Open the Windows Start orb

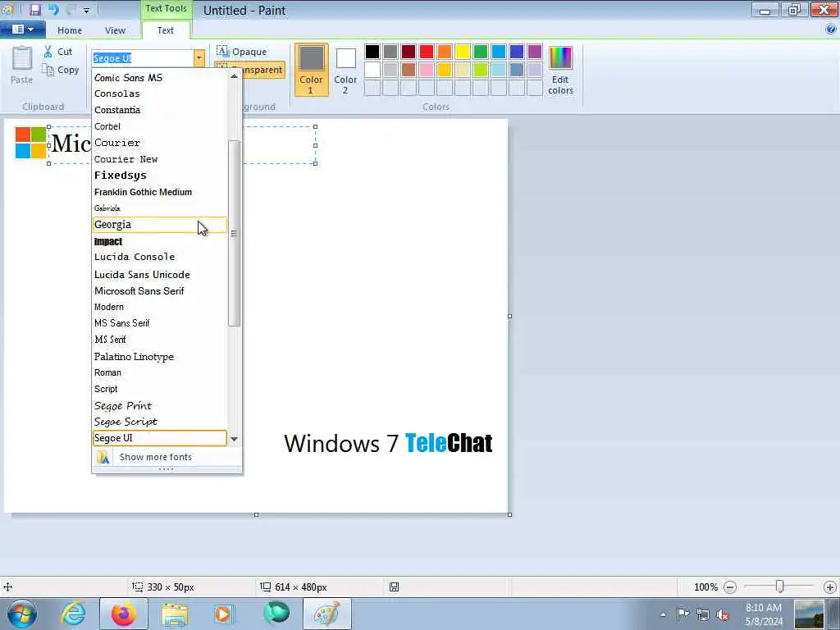click(x=22, y=614)
